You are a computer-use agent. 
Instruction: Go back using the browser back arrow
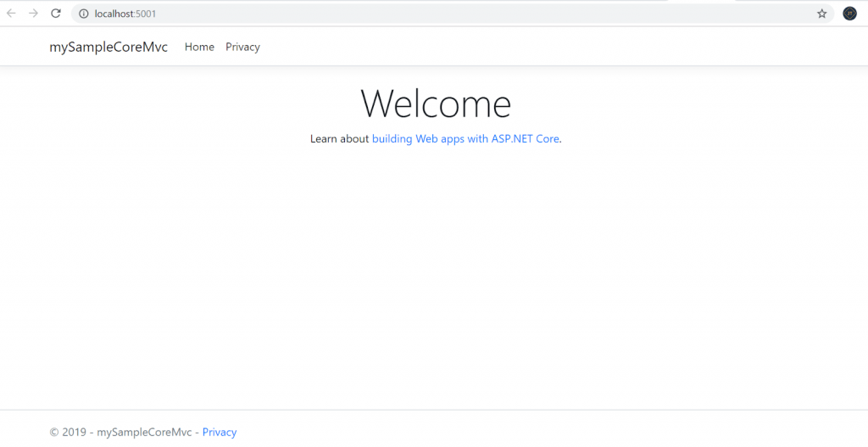click(11, 14)
